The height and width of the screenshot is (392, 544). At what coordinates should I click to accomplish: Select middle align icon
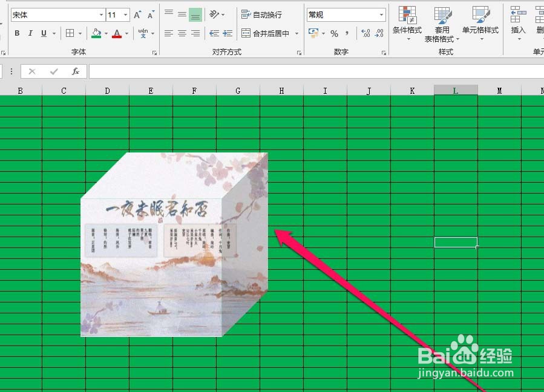point(182,15)
